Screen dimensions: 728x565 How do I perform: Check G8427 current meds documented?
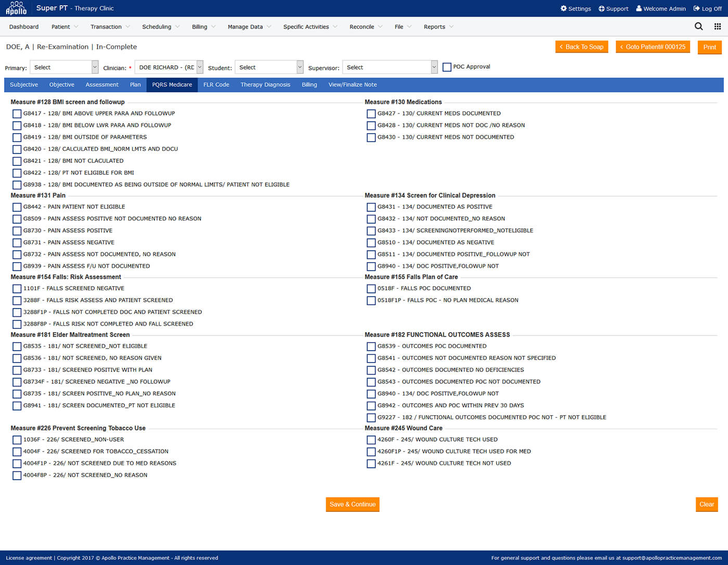coord(371,113)
